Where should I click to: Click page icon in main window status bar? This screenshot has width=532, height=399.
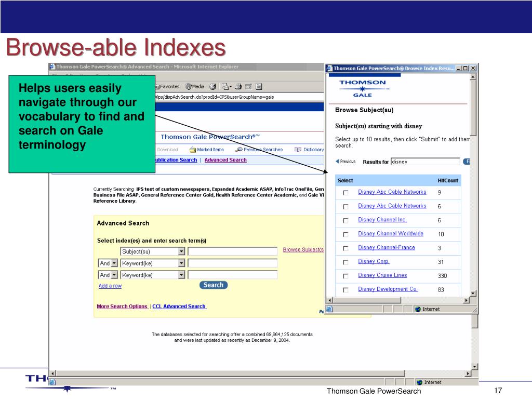[x=52, y=382]
